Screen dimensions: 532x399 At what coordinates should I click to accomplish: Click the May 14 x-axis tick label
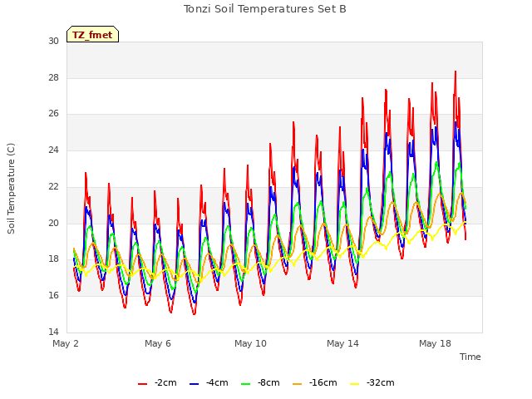point(342,343)
